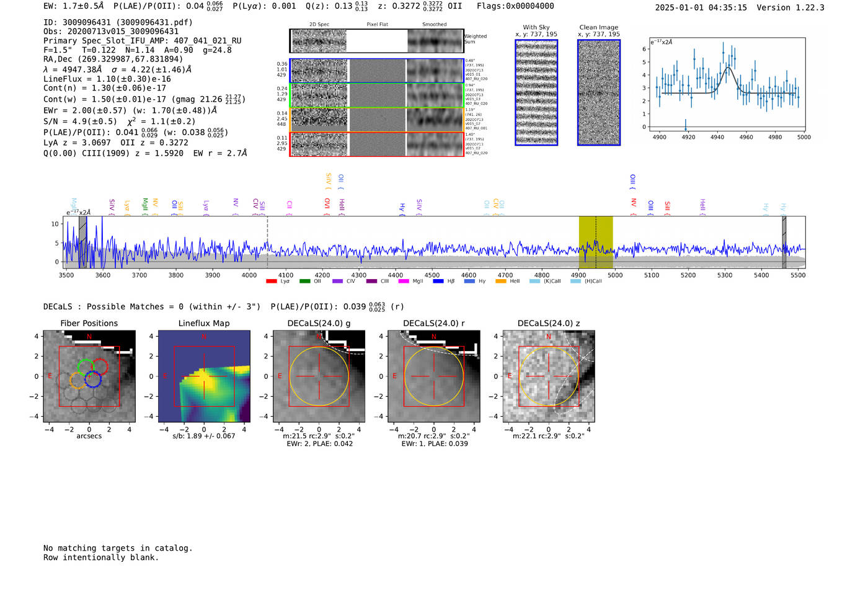Select the orange HeII legend swatch
This screenshot has width=868, height=591.
point(501,282)
